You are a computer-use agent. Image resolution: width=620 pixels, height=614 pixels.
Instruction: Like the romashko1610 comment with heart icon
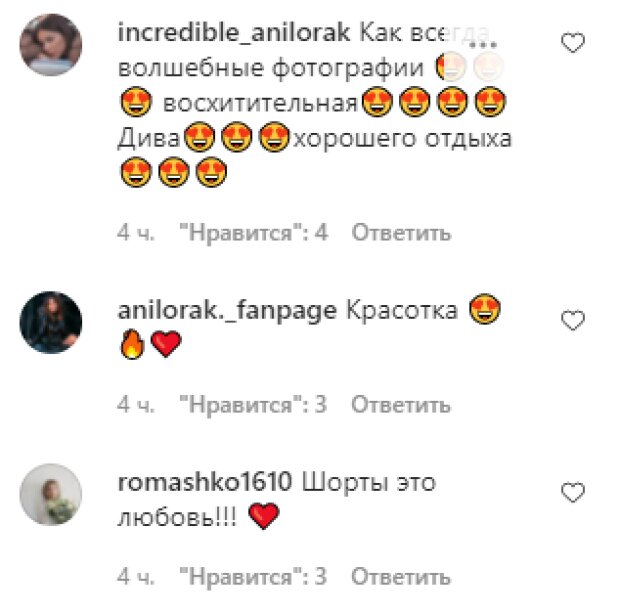tap(573, 492)
